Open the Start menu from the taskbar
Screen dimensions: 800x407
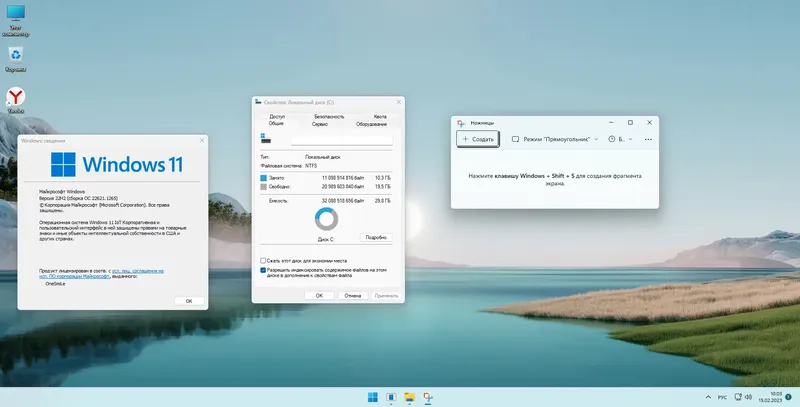372,397
